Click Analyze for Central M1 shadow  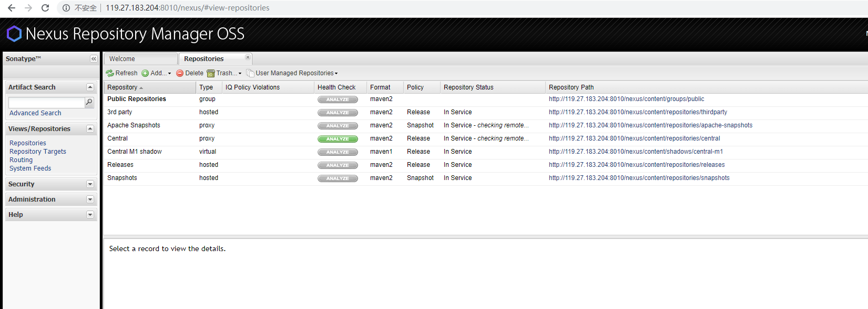[x=338, y=152]
